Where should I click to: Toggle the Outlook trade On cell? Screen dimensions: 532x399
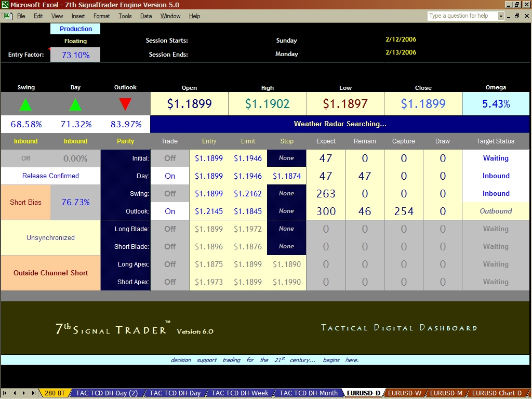(x=170, y=211)
